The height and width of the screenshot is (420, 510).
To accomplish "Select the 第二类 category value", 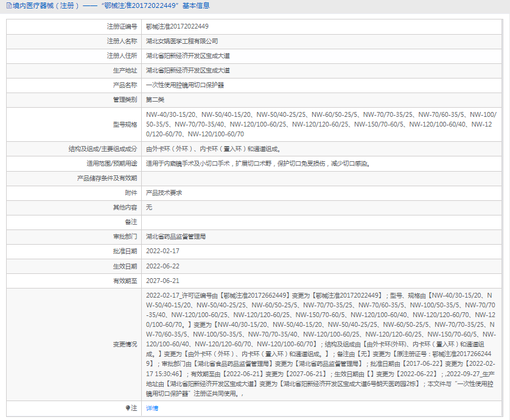I will coord(155,100).
